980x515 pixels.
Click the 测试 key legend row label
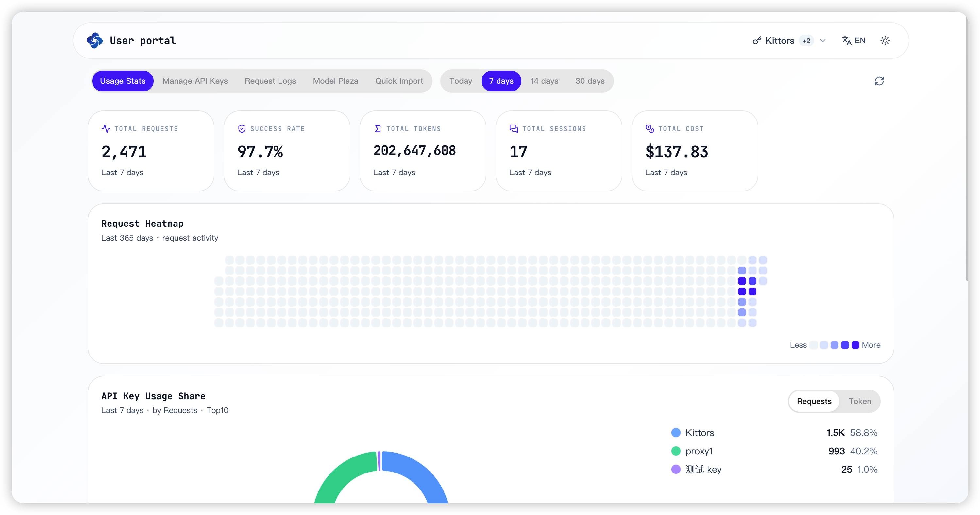point(703,469)
